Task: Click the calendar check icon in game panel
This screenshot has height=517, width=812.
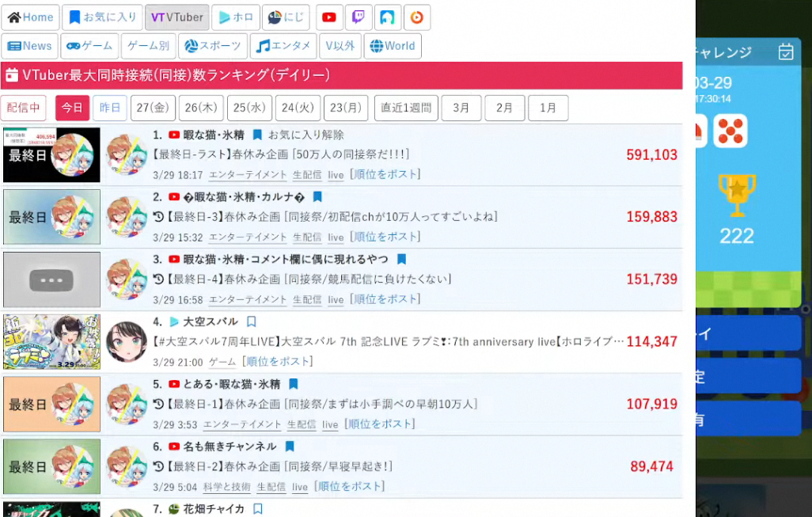Action: pos(786,51)
